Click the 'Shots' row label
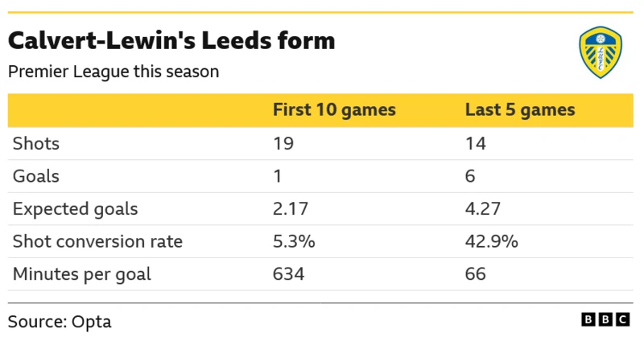The height and width of the screenshot is (341, 644). click(x=36, y=144)
